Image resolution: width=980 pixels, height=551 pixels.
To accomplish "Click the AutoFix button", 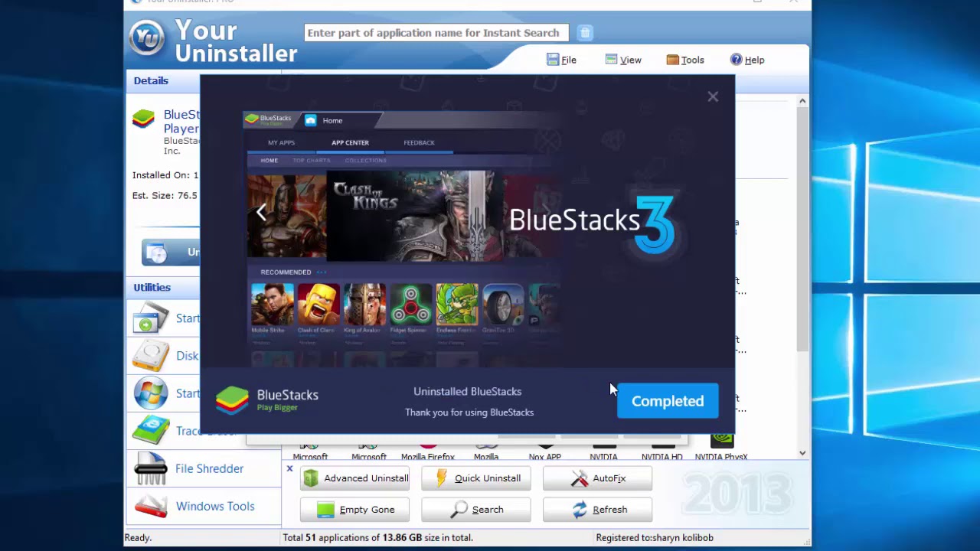I will point(597,478).
